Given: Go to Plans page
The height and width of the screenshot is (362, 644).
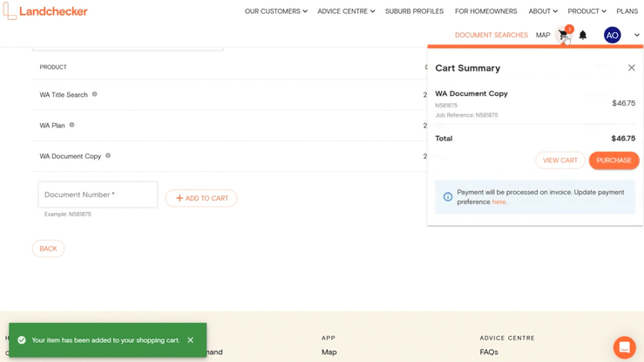Looking at the screenshot, I should 627,11.
